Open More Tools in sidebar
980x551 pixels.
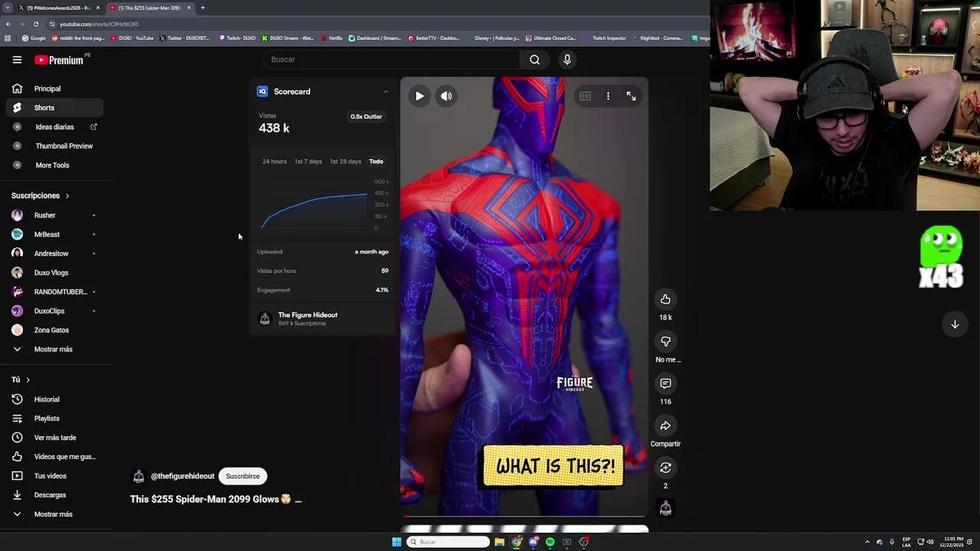(x=54, y=165)
